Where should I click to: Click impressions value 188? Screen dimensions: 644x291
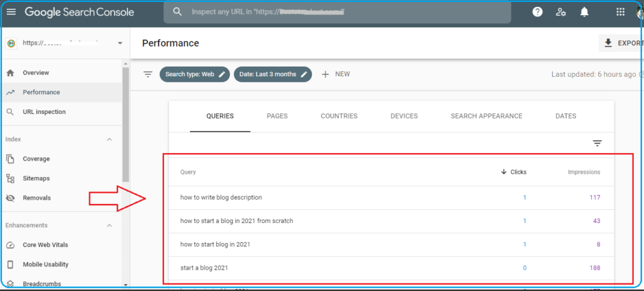click(595, 268)
